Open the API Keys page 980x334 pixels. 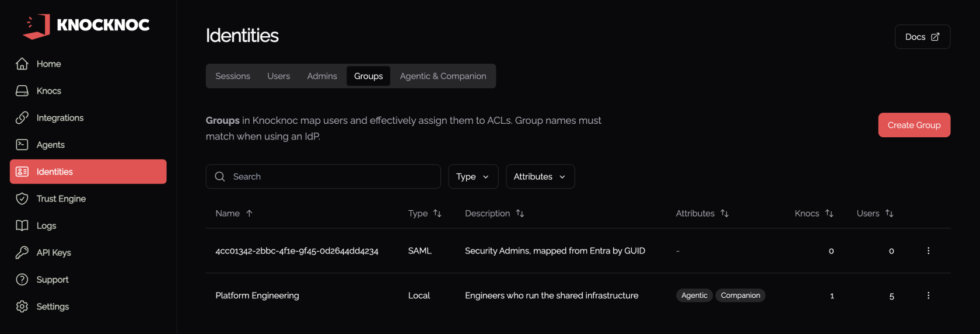(x=88, y=252)
